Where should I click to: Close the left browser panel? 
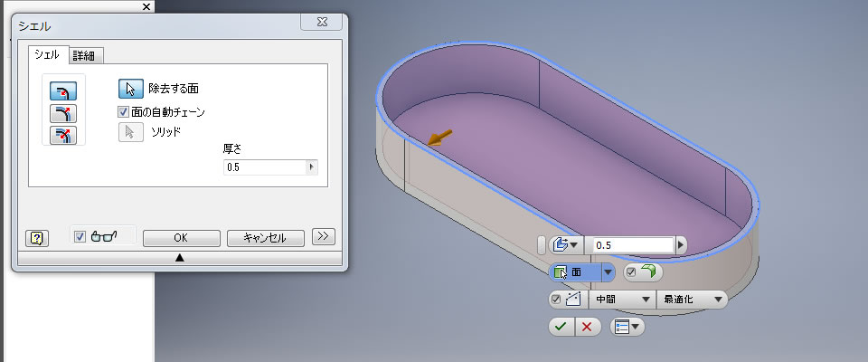[146, 6]
